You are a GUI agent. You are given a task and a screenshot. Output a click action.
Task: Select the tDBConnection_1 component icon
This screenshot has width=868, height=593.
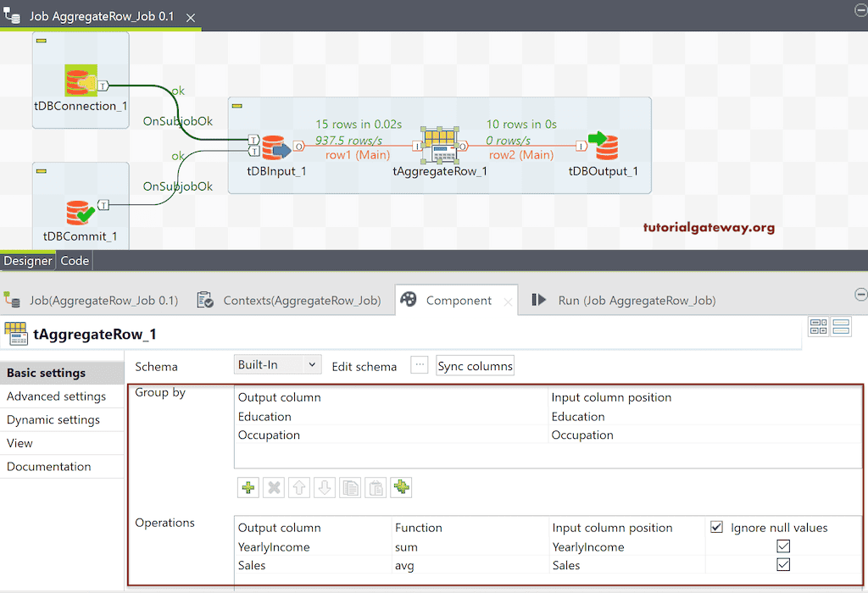(80, 79)
